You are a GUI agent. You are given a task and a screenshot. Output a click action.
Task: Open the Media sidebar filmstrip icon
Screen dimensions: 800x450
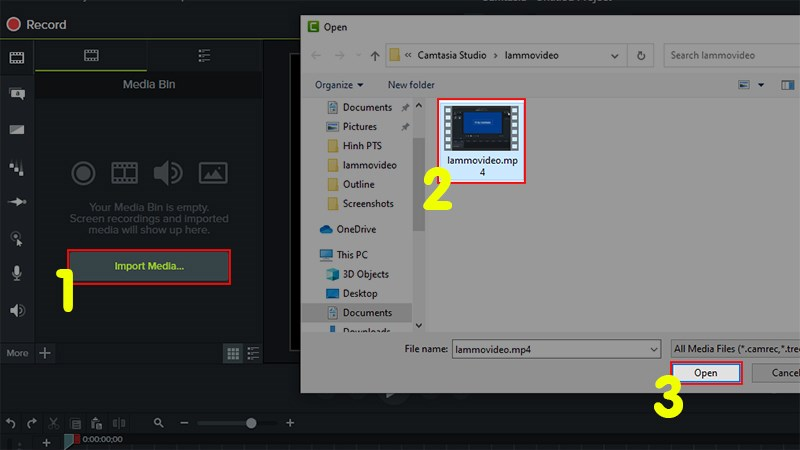(17, 58)
